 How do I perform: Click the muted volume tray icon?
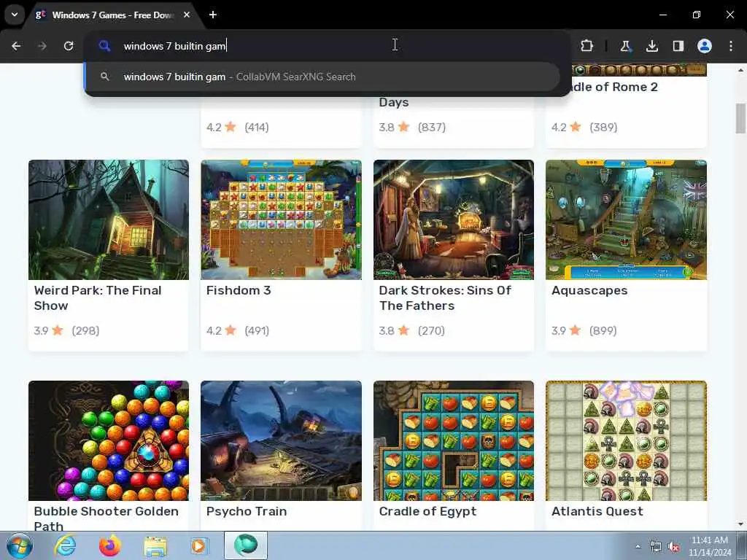[673, 547]
